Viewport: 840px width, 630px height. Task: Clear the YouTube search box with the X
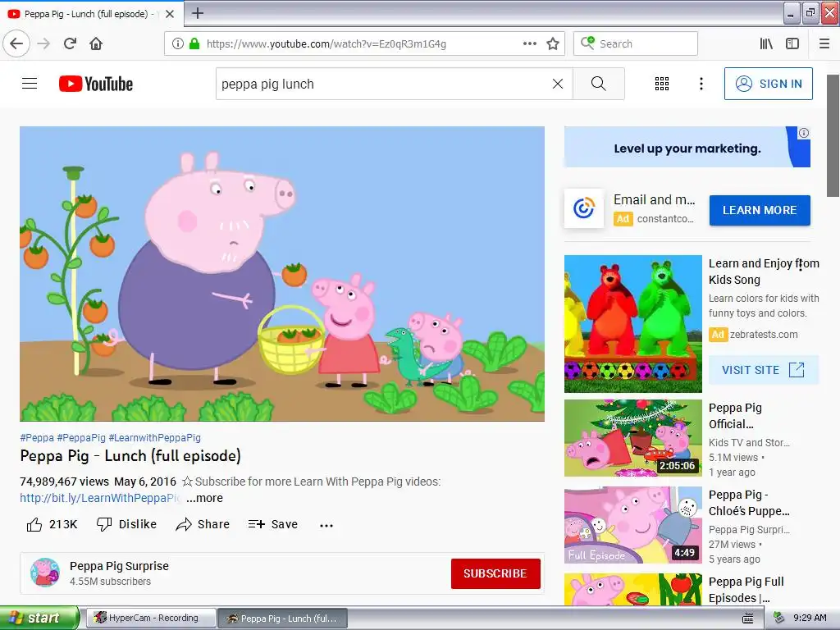[558, 84]
